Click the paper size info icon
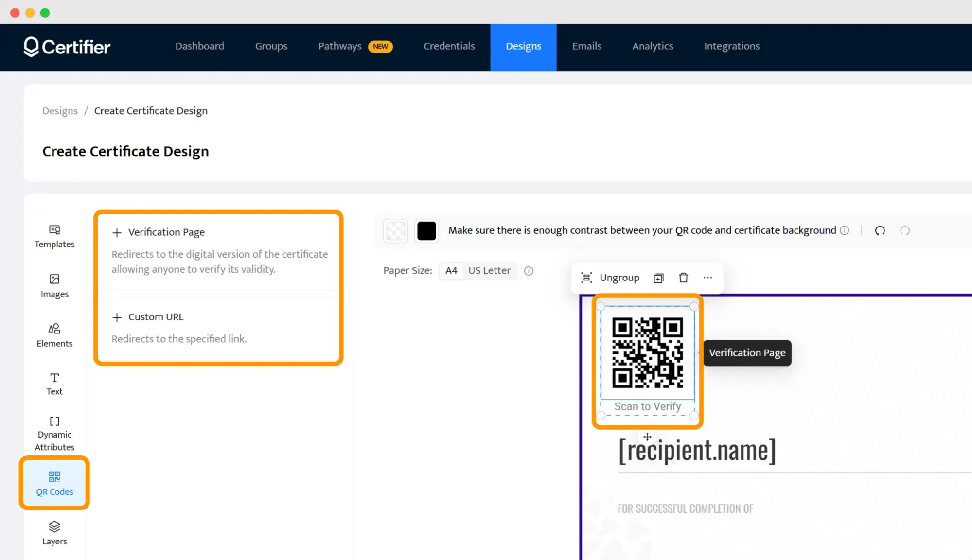 [529, 271]
